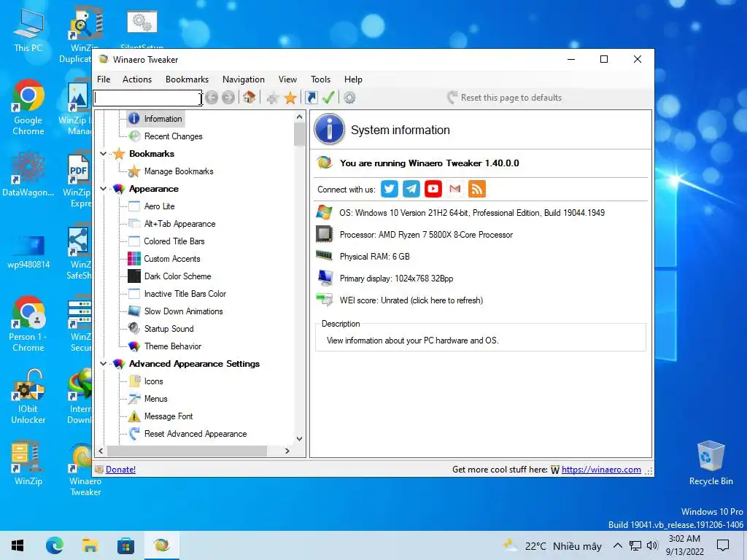Viewport: 747px width, 560px height.
Task: Click tree horizontal scrollbar right arrow
Action: point(287,451)
